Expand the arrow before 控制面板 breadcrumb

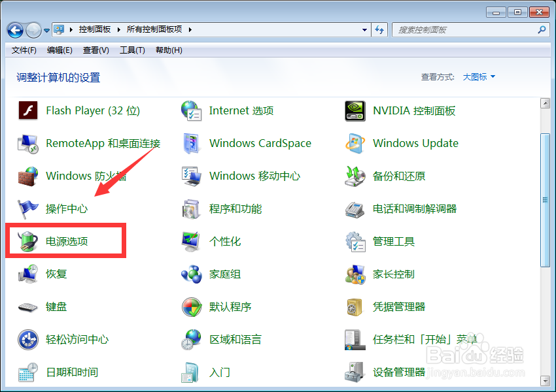coord(71,29)
